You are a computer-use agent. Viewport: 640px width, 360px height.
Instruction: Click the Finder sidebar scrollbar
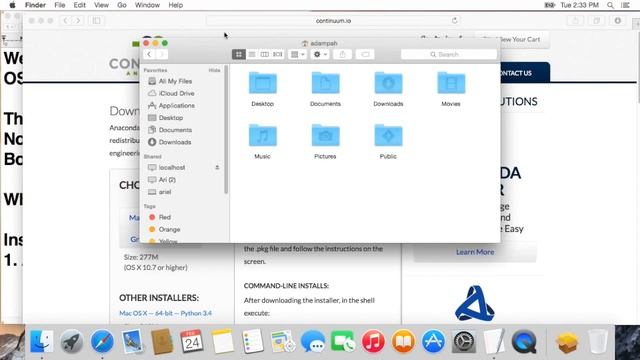pyautogui.click(x=226, y=130)
